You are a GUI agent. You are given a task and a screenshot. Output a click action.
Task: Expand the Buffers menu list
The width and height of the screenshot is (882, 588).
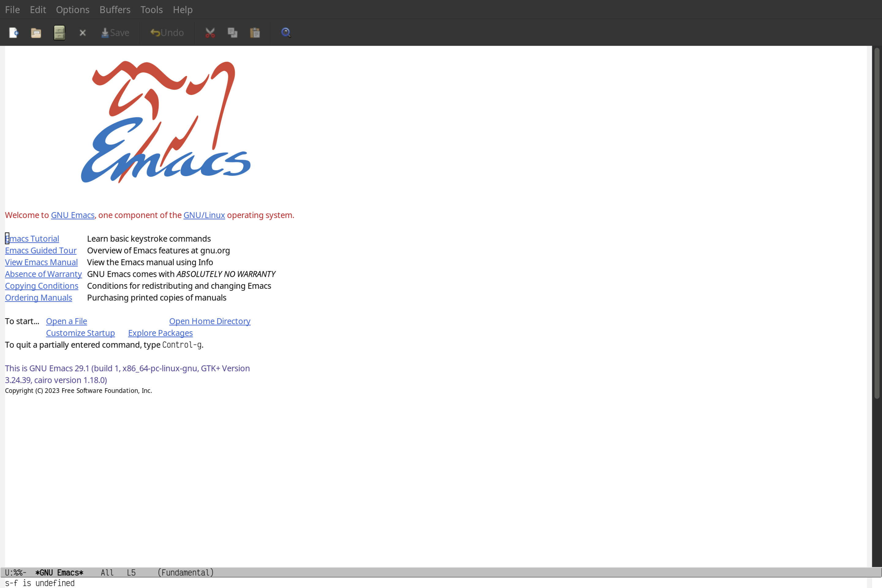coord(115,9)
